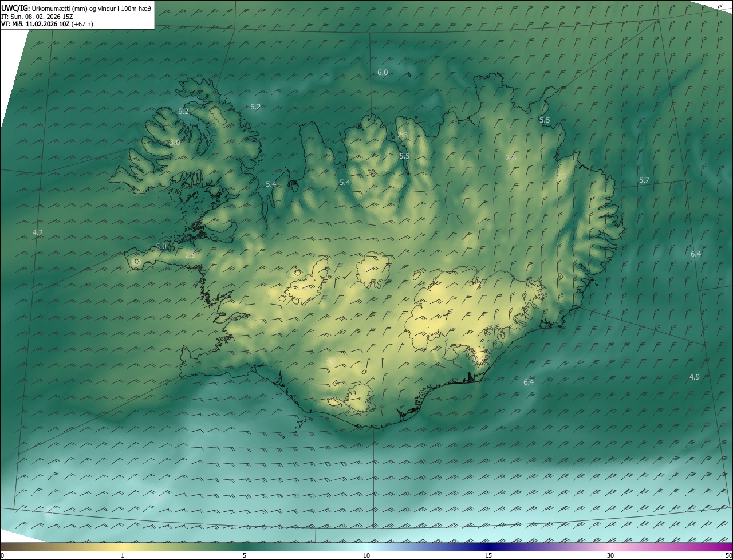Click the 1 tick label on the color scale
The height and width of the screenshot is (560, 733).
pos(123,555)
